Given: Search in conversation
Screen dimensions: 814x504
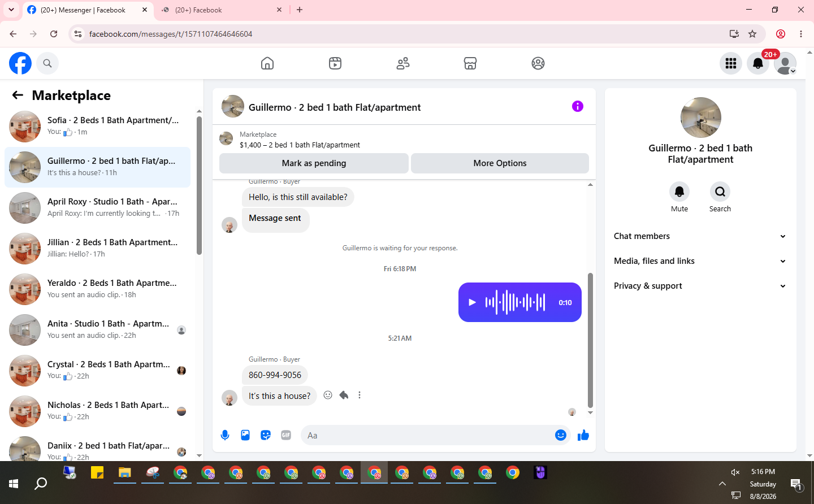Looking at the screenshot, I should pos(720,192).
